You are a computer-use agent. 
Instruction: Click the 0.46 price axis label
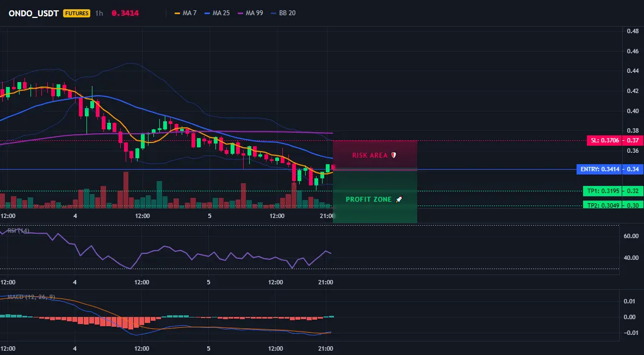click(633, 51)
